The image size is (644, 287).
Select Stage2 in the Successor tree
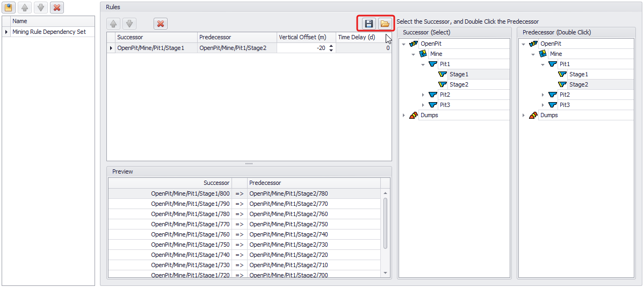tap(459, 85)
